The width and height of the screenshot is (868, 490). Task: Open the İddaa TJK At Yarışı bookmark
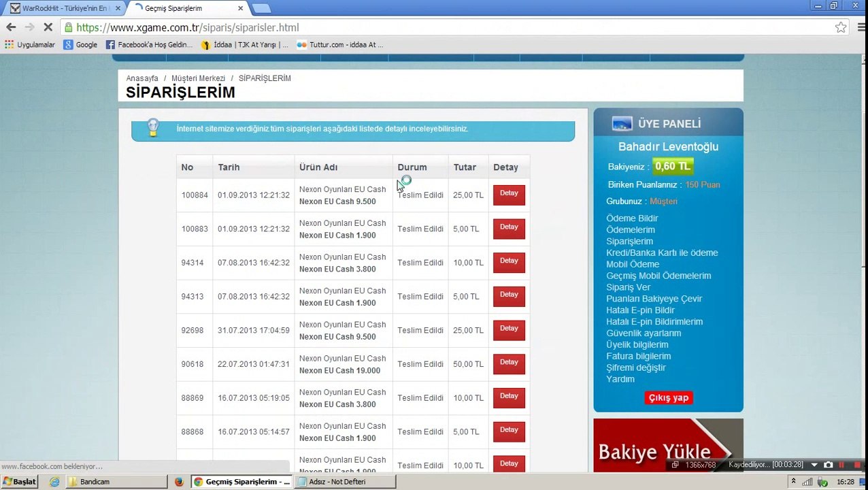click(x=244, y=45)
